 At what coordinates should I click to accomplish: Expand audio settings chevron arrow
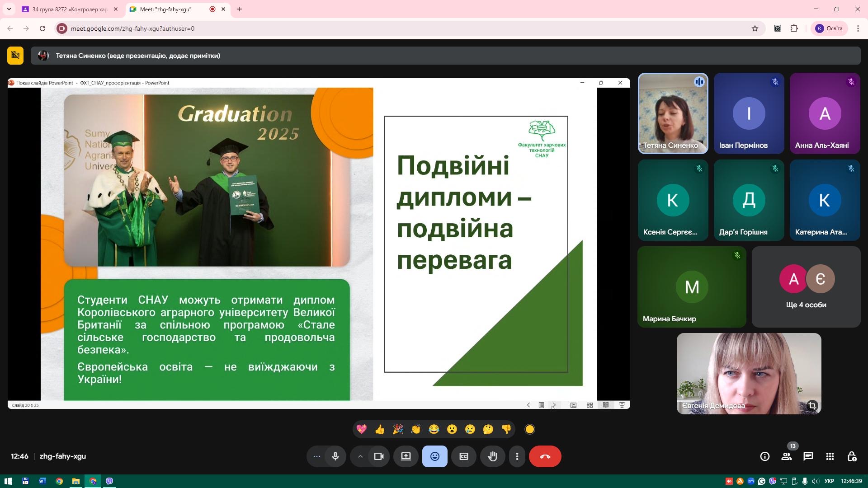[360, 456]
